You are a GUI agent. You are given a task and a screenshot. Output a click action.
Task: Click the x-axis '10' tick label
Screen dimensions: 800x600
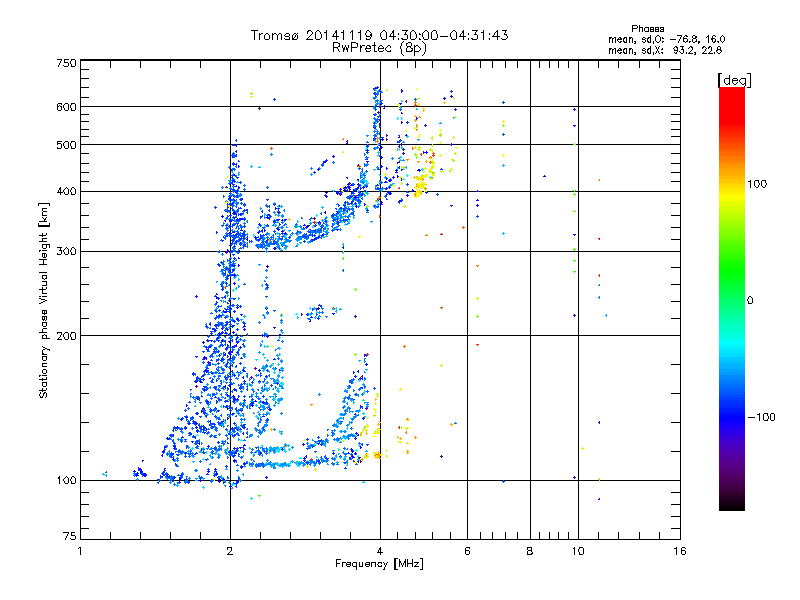(x=578, y=551)
